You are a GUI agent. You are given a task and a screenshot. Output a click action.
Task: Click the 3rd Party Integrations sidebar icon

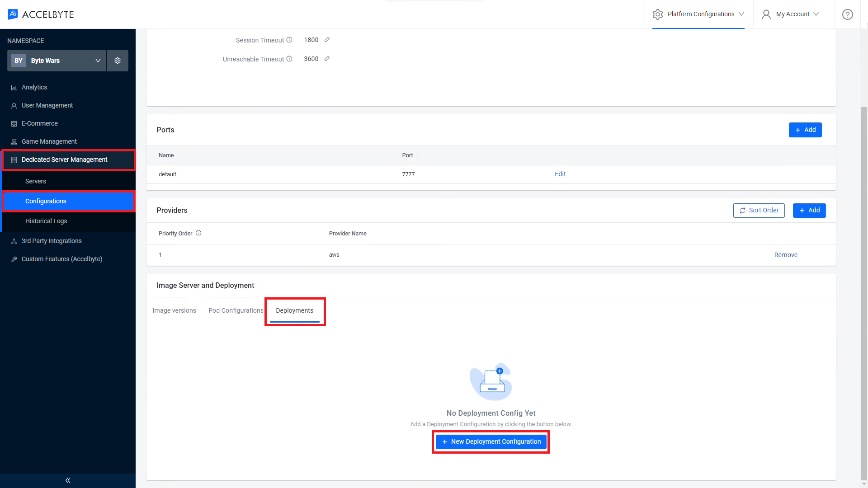14,241
